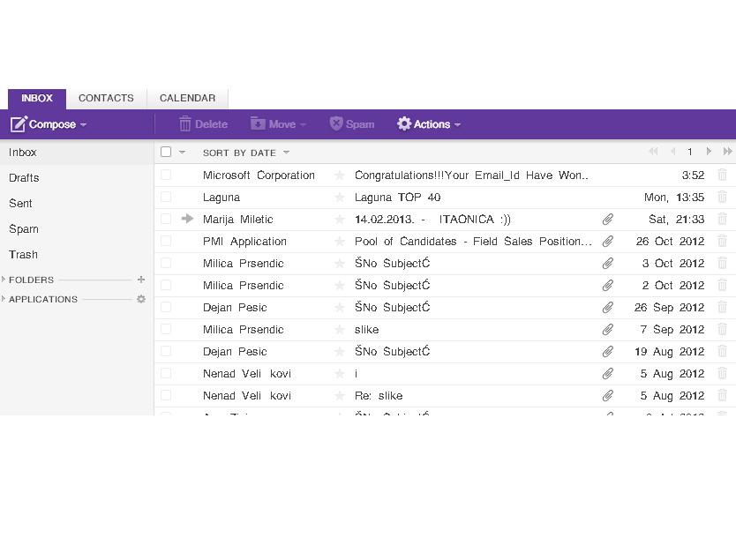736x560 pixels.
Task: Switch to the Contacts tab
Action: click(106, 99)
